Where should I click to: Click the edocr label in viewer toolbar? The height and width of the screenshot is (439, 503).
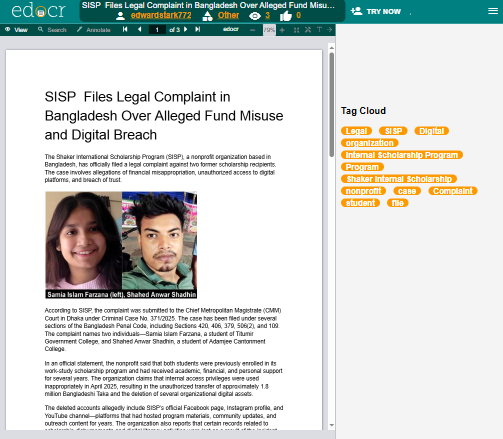(231, 29)
